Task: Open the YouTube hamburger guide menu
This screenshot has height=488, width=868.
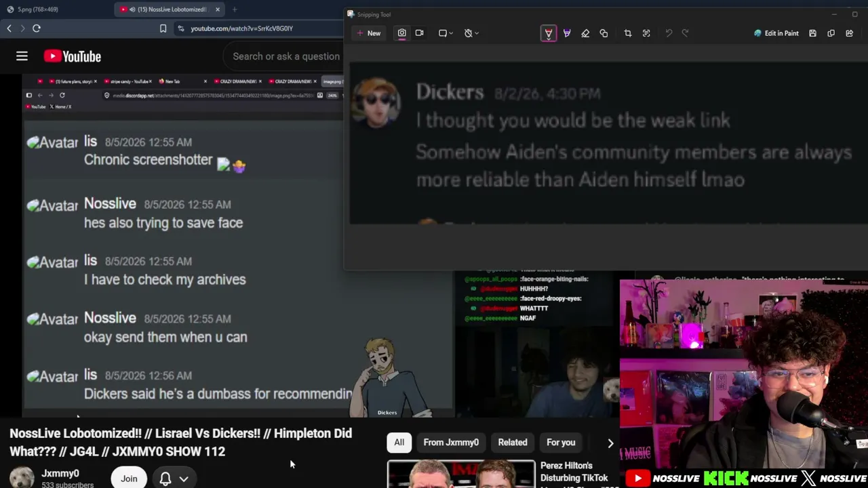Action: point(22,56)
